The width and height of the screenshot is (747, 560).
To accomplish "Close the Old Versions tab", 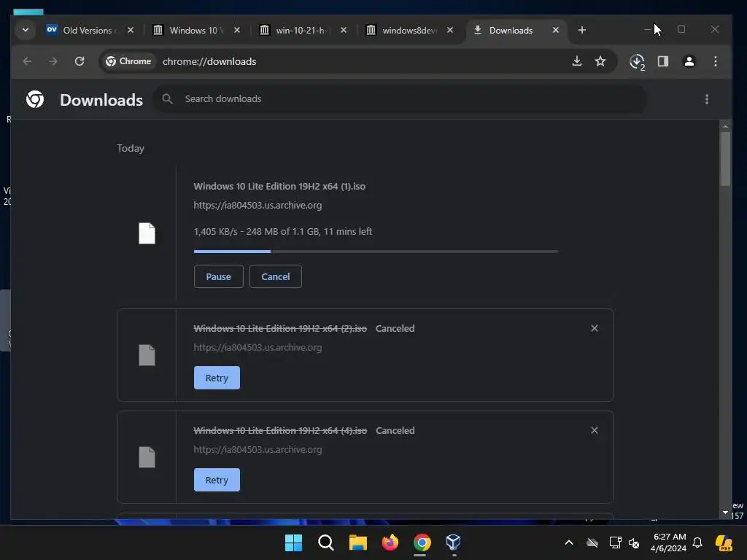I will coord(131,30).
